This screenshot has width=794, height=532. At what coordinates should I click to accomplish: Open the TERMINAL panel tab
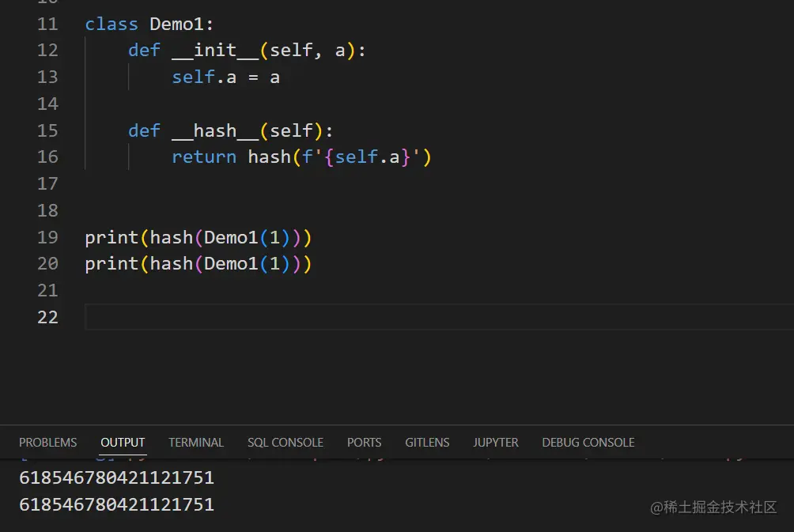pos(196,443)
